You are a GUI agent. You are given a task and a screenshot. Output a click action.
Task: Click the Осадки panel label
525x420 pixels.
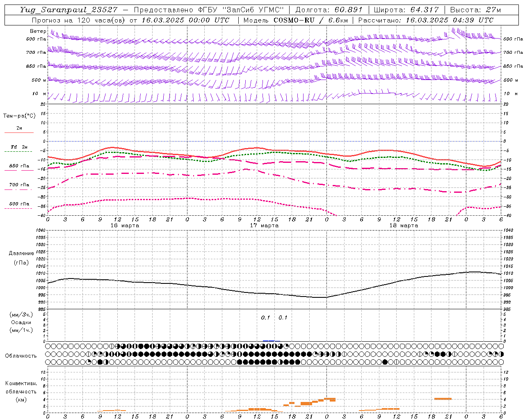[21, 322]
